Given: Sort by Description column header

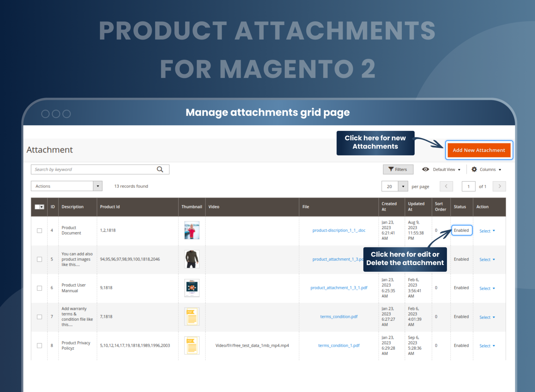Looking at the screenshot, I should [77, 207].
